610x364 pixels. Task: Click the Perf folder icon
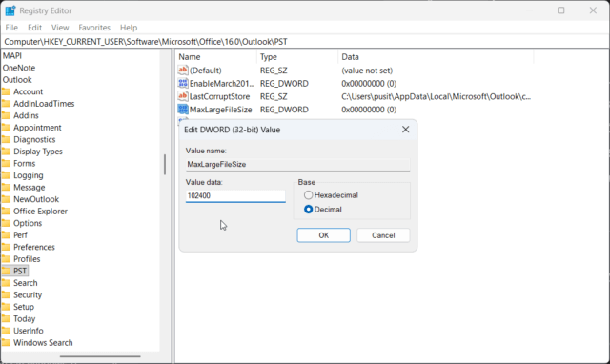tap(7, 235)
